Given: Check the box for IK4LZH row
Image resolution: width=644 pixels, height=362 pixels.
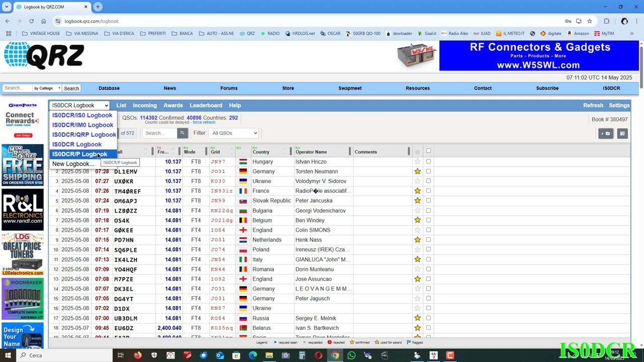Looking at the screenshot, I should click(x=428, y=259).
